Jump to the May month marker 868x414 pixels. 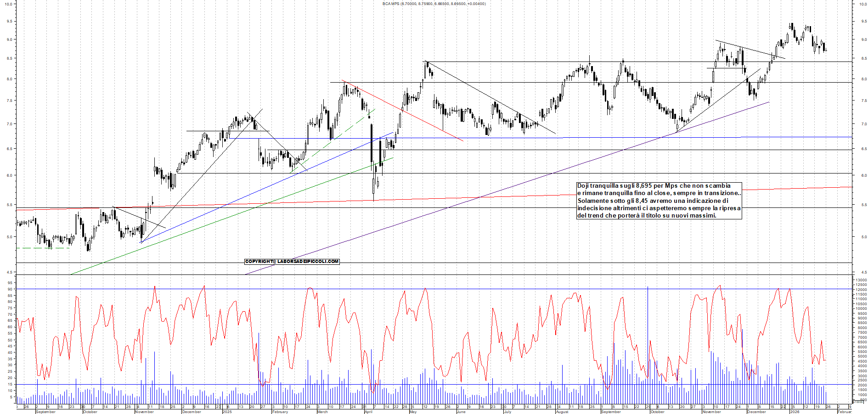pos(413,412)
